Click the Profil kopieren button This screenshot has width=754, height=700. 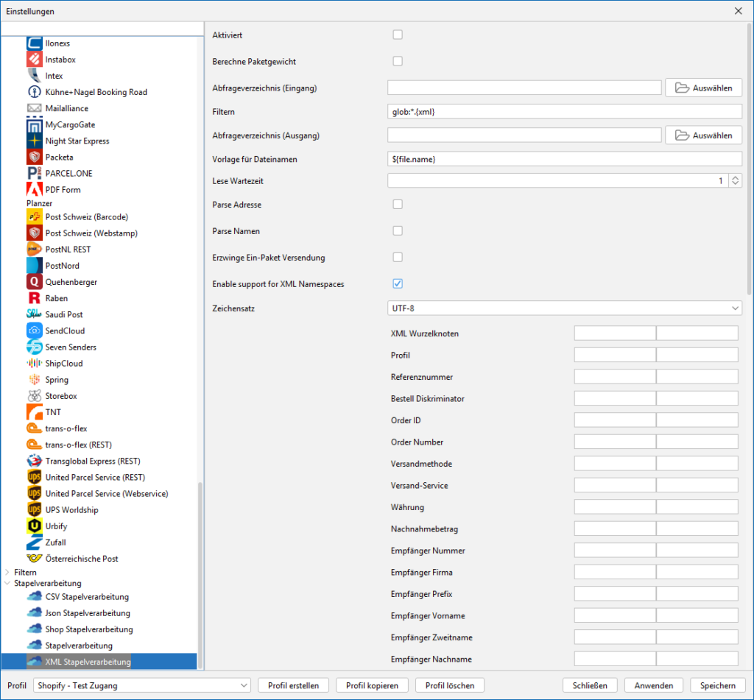coord(372,685)
